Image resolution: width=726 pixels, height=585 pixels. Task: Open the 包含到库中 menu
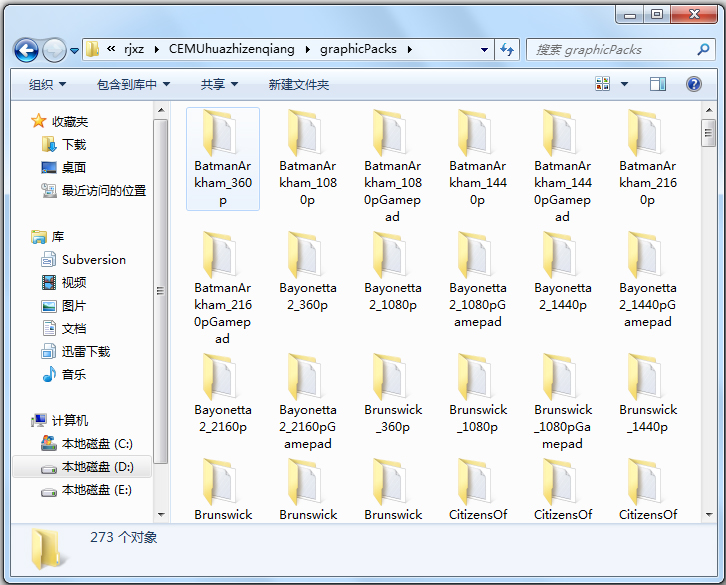click(133, 84)
